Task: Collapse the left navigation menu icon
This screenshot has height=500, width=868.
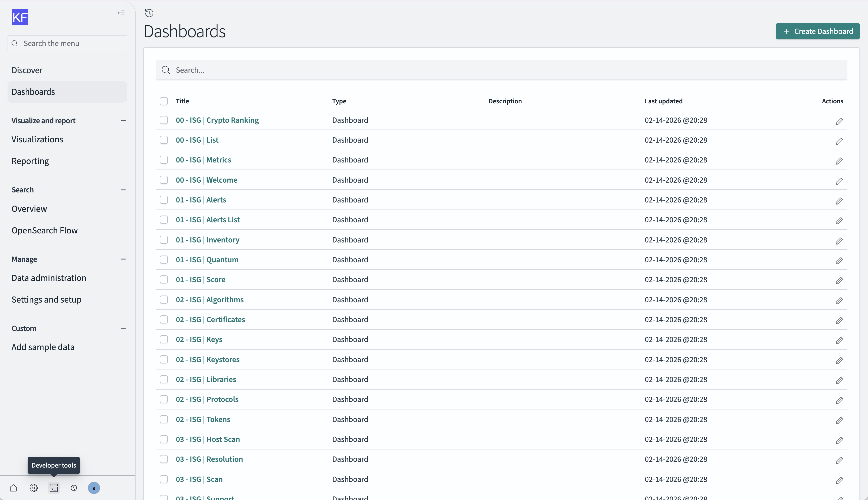Action: (121, 13)
